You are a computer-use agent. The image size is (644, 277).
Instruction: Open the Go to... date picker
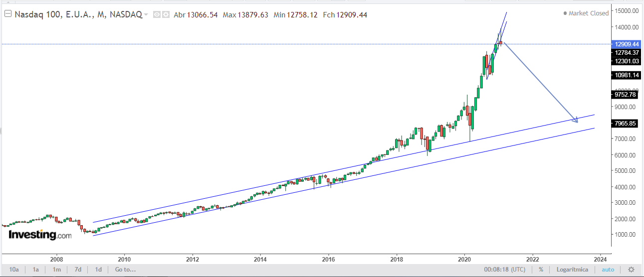pyautogui.click(x=125, y=270)
